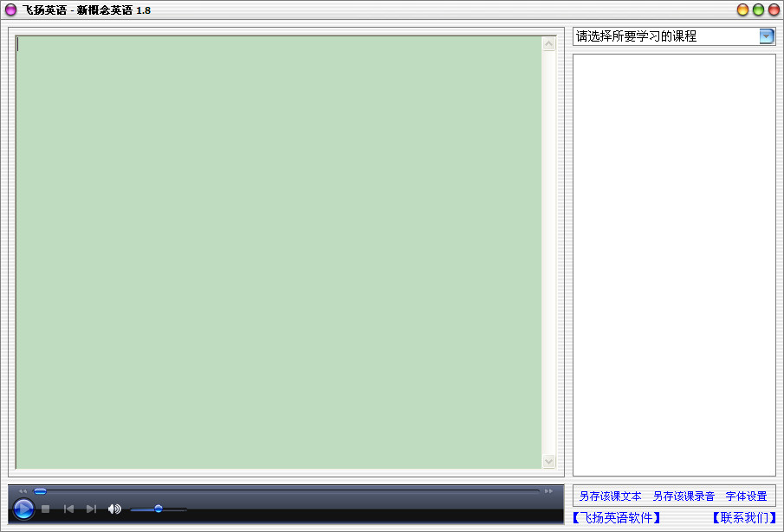784x532 pixels.
Task: Skip to the next track
Action: [x=91, y=509]
